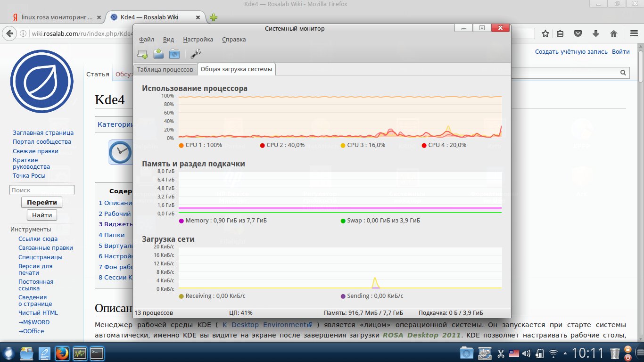Open the Статья wiki page tab
This screenshot has height=362, width=644.
[98, 74]
